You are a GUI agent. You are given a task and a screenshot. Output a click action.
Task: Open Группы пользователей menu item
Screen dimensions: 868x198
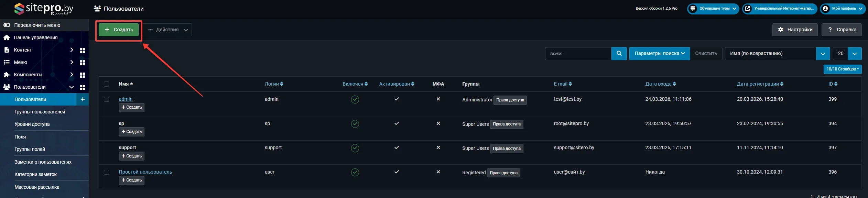tap(40, 112)
